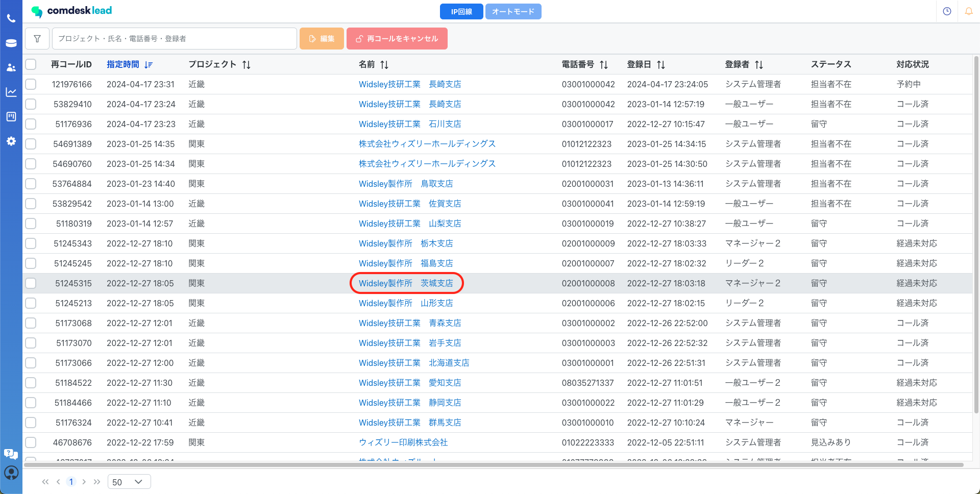Switch to オートモード tab
The image size is (980, 494).
point(513,11)
